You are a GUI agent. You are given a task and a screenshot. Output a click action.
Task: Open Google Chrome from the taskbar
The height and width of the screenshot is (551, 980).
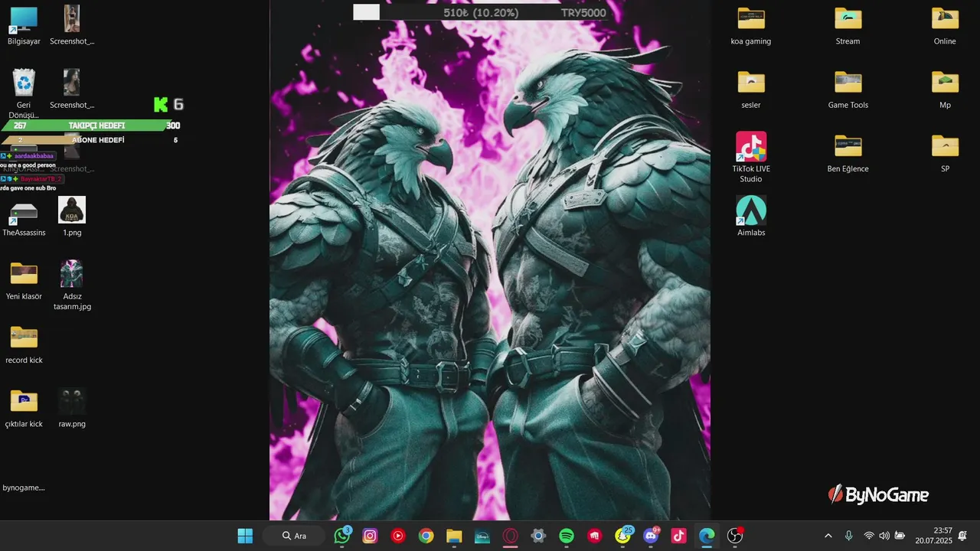click(426, 536)
